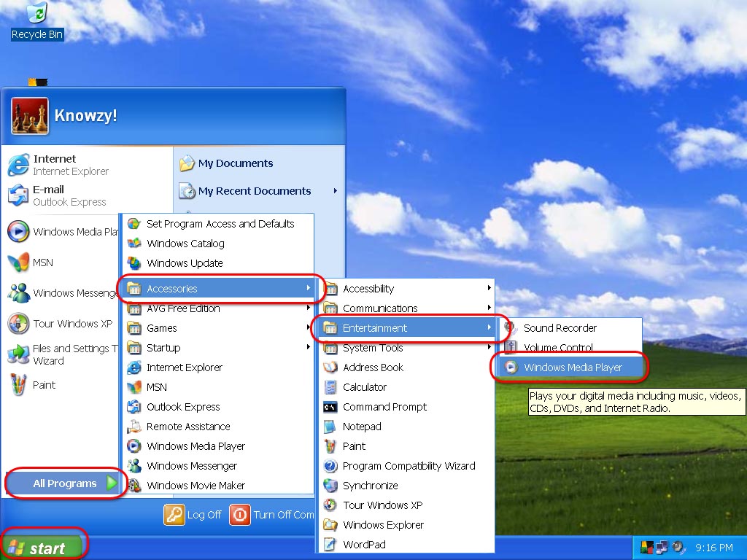
Task: Expand the Entertainment submenu
Action: pos(407,328)
